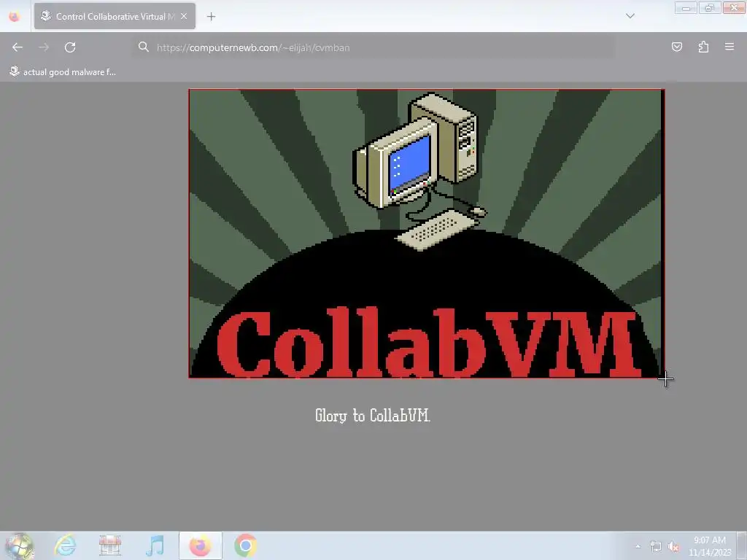Open the store-front taskbar icon
The image size is (747, 560).
pyautogui.click(x=110, y=545)
